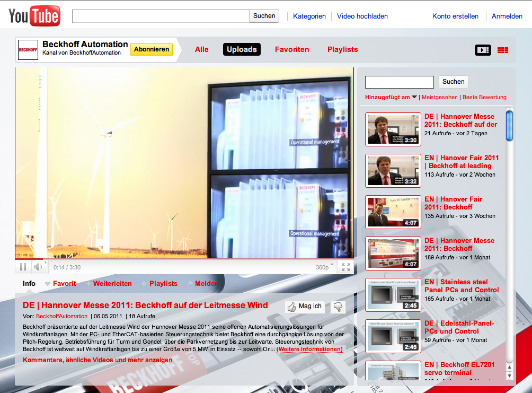Open the 4:07 EN Hanover Fair thumbnail
Image resolution: width=532 pixels, height=393 pixels.
pyautogui.click(x=393, y=212)
